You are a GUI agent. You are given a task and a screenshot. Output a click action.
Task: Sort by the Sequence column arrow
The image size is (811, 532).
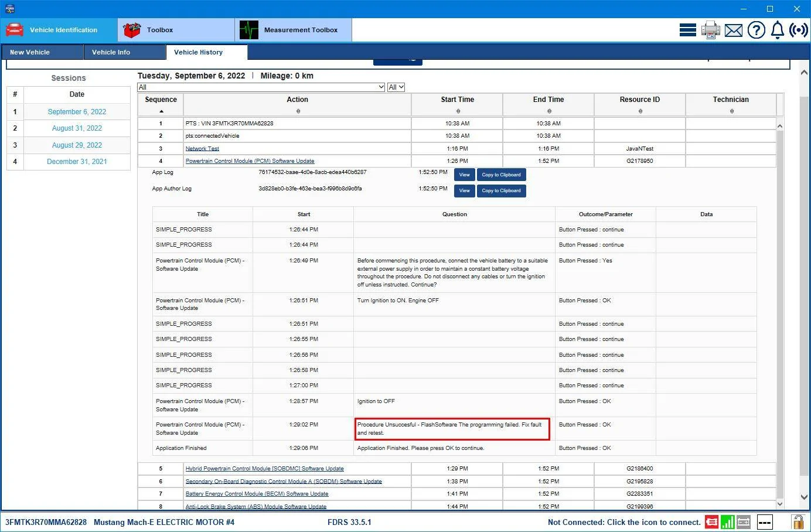(161, 111)
